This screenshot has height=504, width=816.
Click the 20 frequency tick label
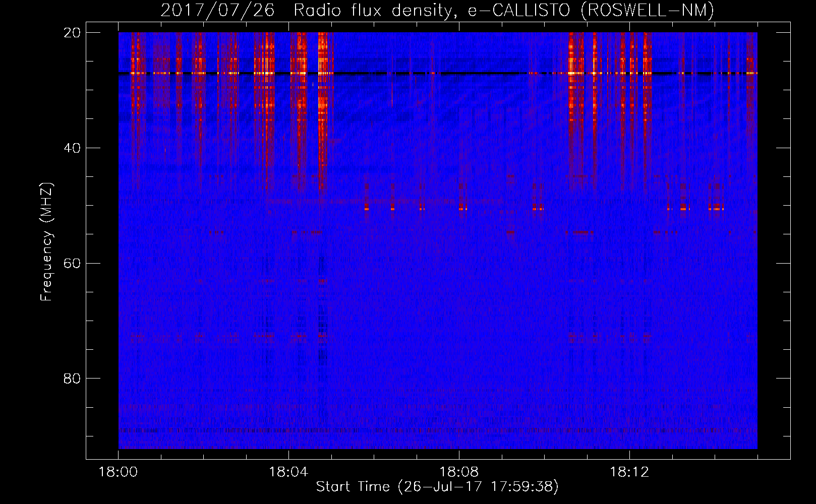click(x=72, y=33)
